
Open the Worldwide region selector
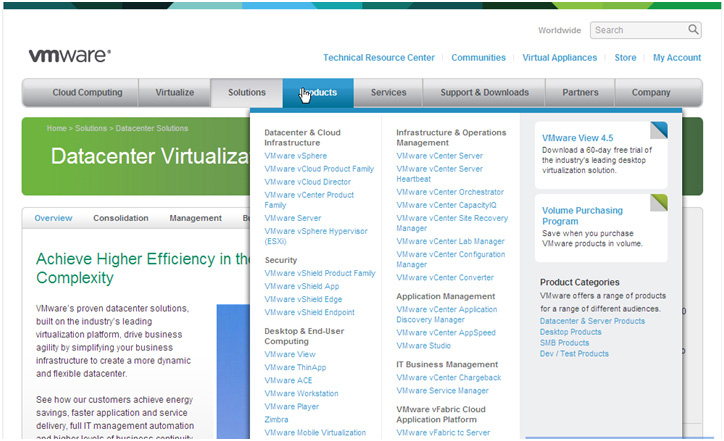pos(559,31)
